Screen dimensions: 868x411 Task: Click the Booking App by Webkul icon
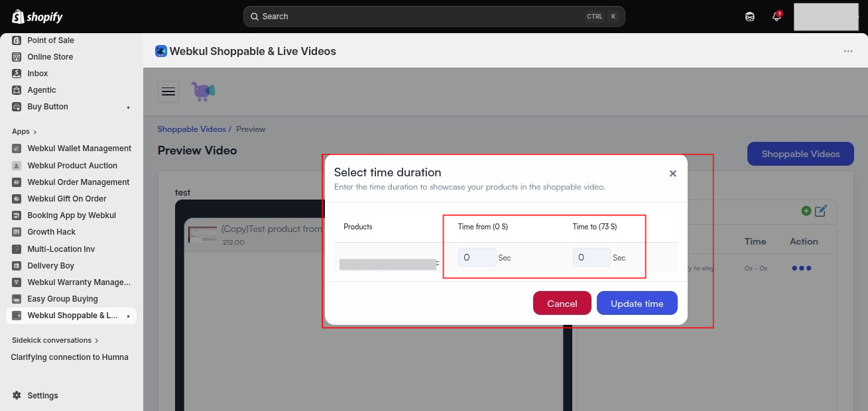coord(17,215)
